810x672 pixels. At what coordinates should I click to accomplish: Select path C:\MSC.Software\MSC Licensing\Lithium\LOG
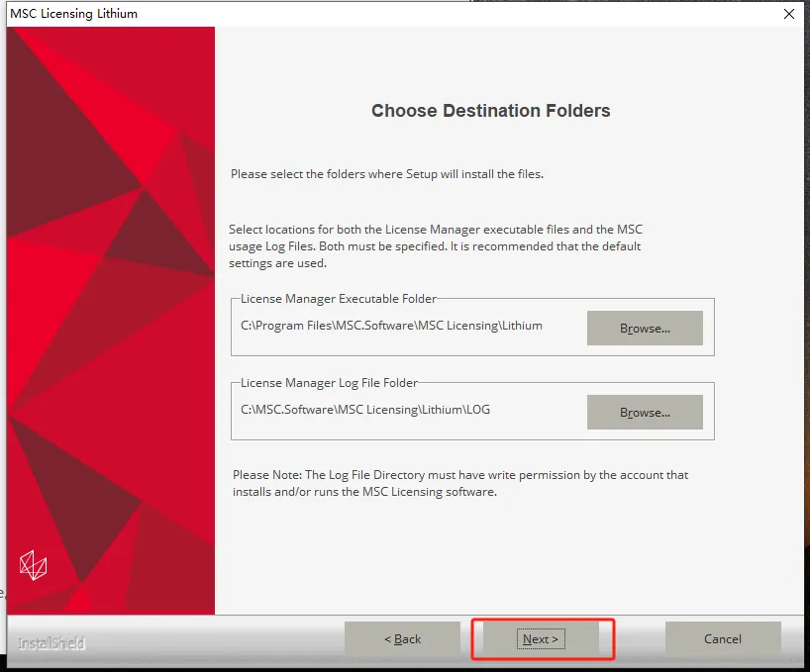click(x=365, y=410)
